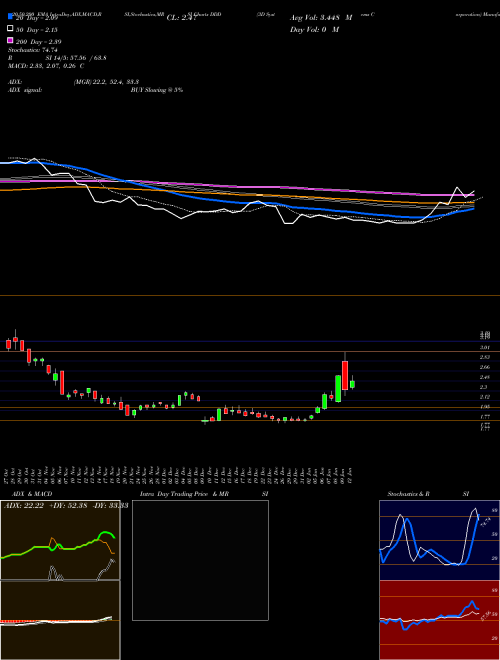The width and height of the screenshot is (500, 660).
Task: Select the '50 Day = 2.13' legend text
Action: pos(37,30)
